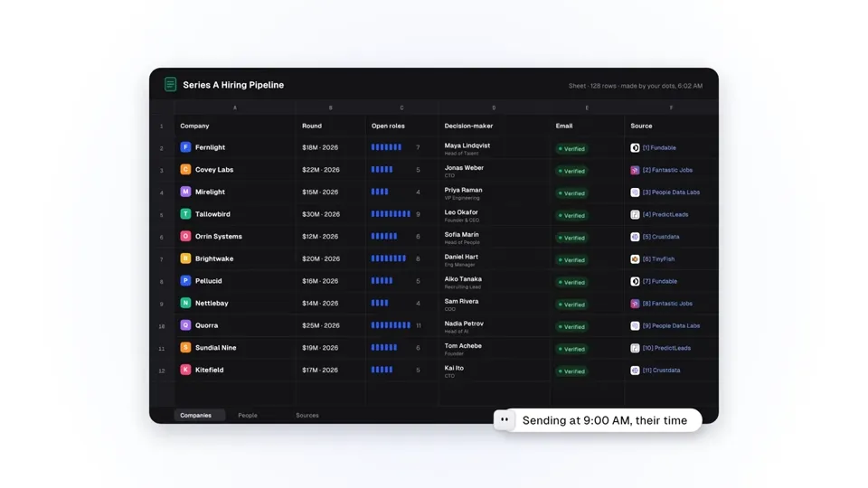The width and height of the screenshot is (868, 488).
Task: Select the $18M · 2026 round cell
Action: (x=331, y=147)
